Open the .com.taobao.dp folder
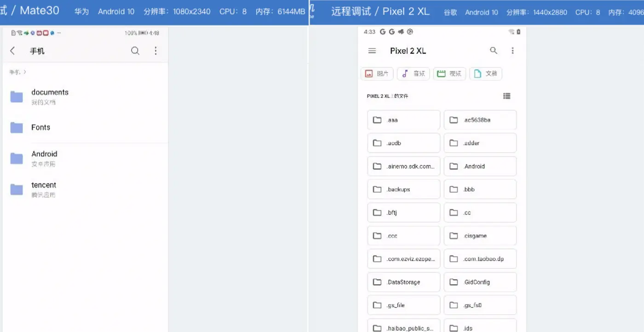This screenshot has height=332, width=644. [480, 259]
